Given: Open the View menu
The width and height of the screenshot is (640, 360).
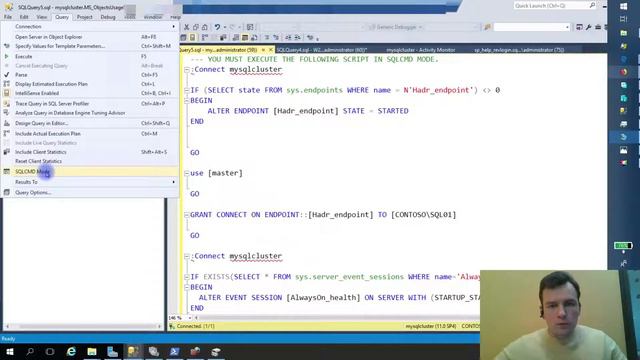Looking at the screenshot, I should pyautogui.click(x=42, y=17).
